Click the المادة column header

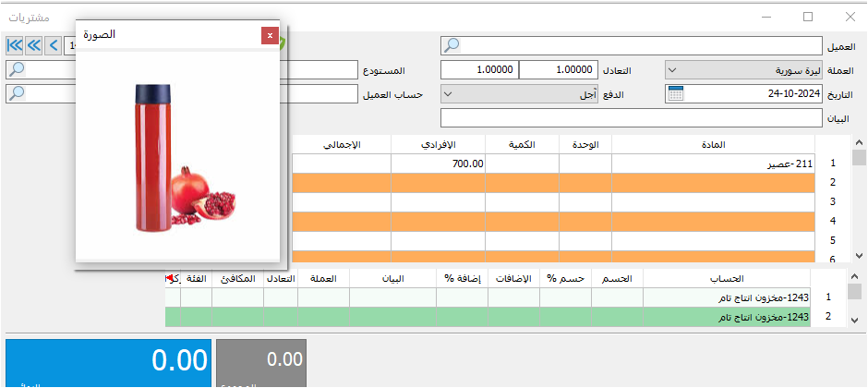(x=714, y=144)
